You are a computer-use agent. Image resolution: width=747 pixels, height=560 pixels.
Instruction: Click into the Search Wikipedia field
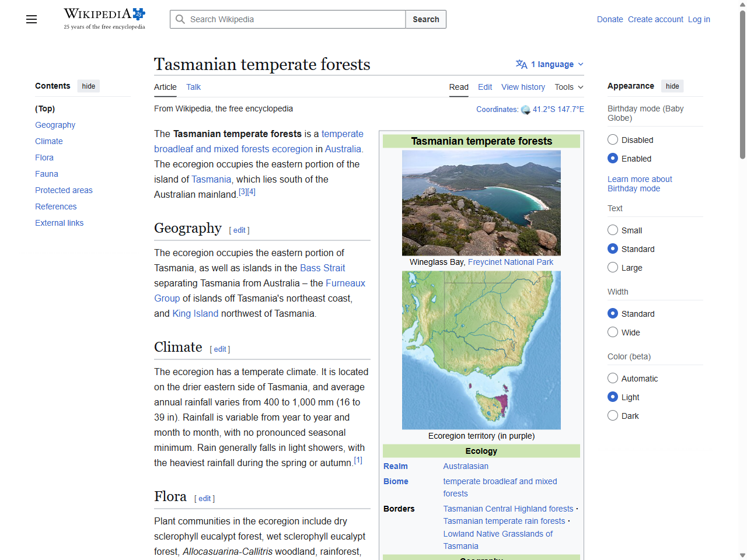pos(288,19)
